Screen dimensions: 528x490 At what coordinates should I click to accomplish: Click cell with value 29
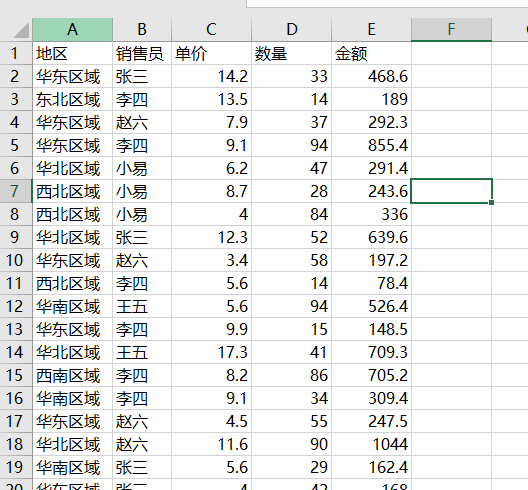[291, 467]
